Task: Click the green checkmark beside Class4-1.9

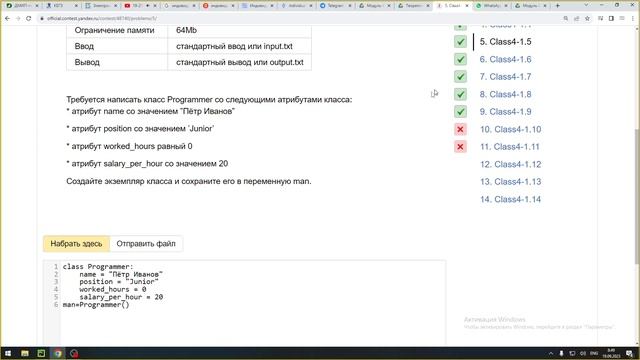Action: pyautogui.click(x=460, y=112)
